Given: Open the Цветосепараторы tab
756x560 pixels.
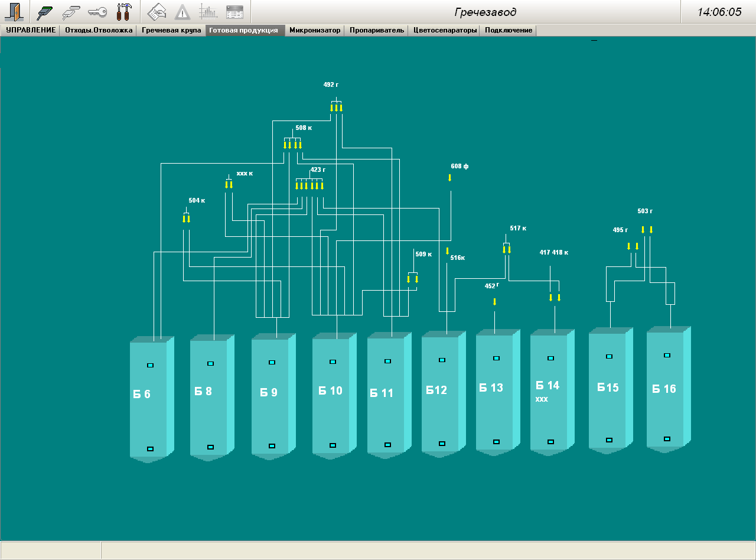Looking at the screenshot, I should click(x=445, y=30).
